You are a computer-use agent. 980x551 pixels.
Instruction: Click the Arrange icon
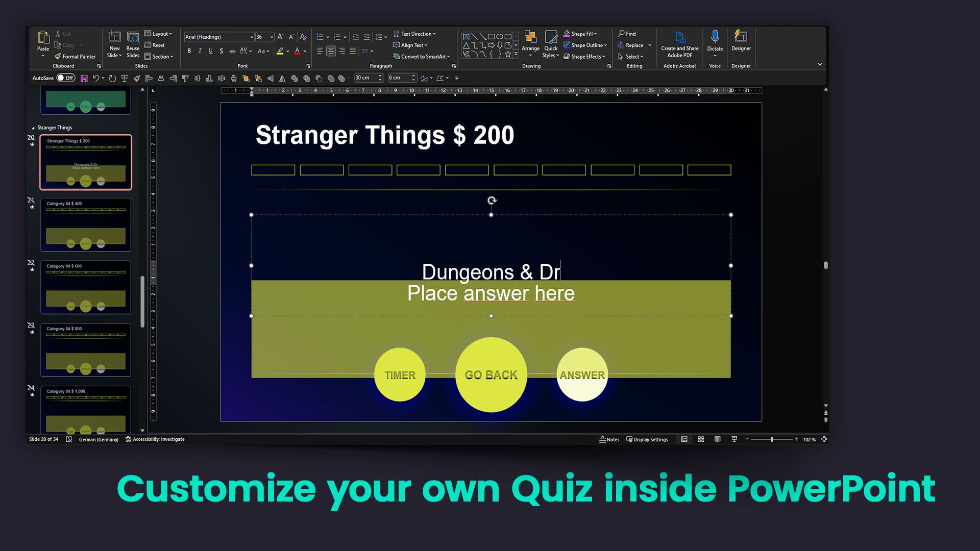[x=531, y=43]
